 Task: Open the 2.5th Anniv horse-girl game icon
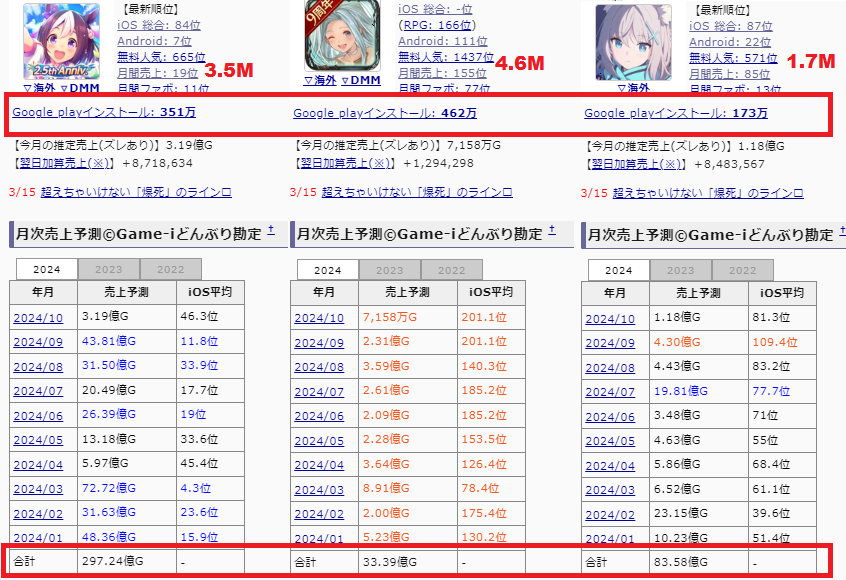(x=62, y=42)
